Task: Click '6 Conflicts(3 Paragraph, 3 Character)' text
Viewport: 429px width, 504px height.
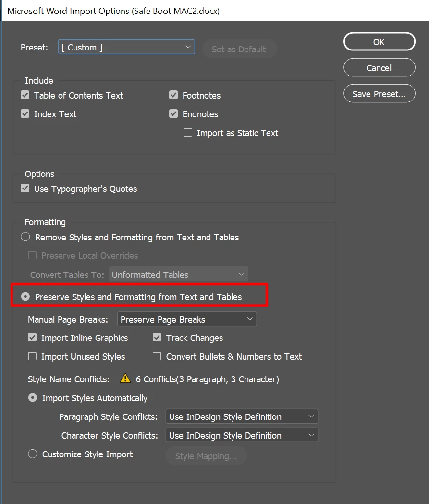Action: pos(208,379)
